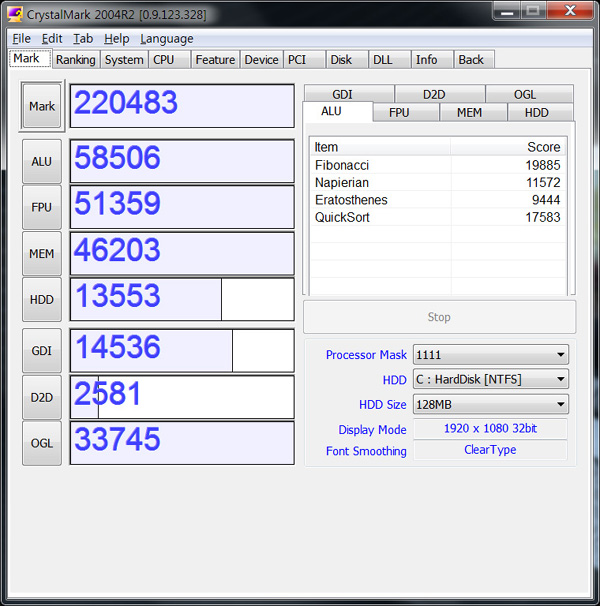This screenshot has width=600, height=606.
Task: Switch to the Info tab
Action: [x=432, y=60]
